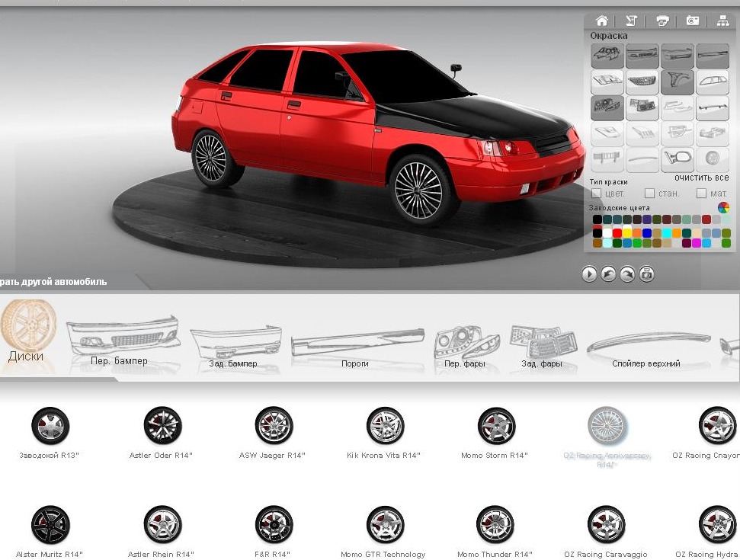The height and width of the screenshot is (560, 740).
Task: Go to the home screen icon
Action: point(602,21)
